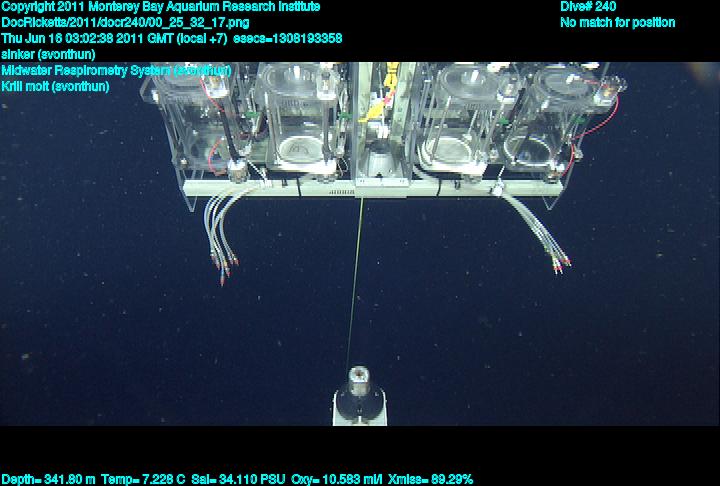This screenshot has width=720, height=486.
Task: Click the 'Thu Jun 16 03:02:38 2011 GMT' timestamp
Action: [x=88, y=39]
